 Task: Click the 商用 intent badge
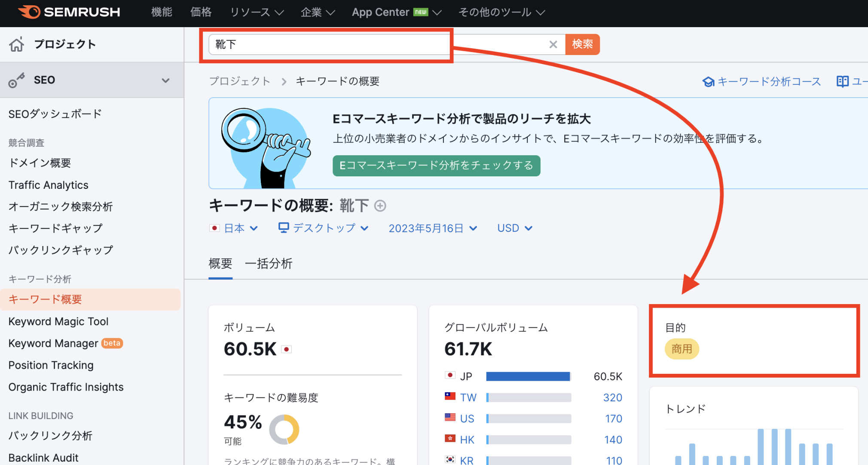682,349
